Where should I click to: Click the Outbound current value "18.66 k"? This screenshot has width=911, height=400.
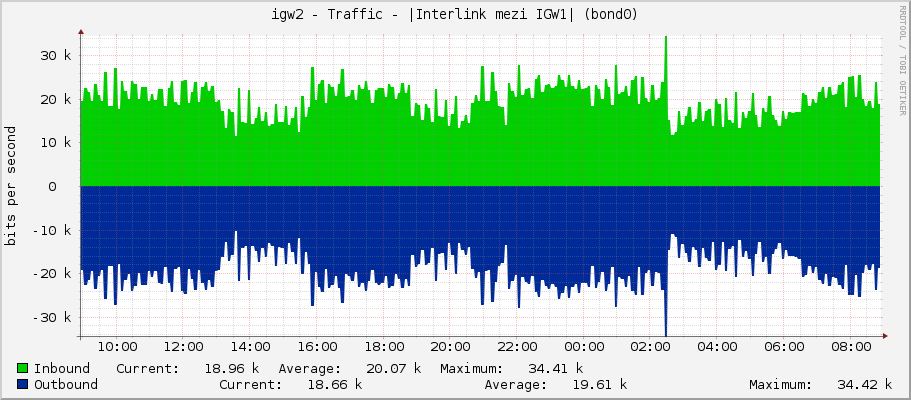pos(335,384)
